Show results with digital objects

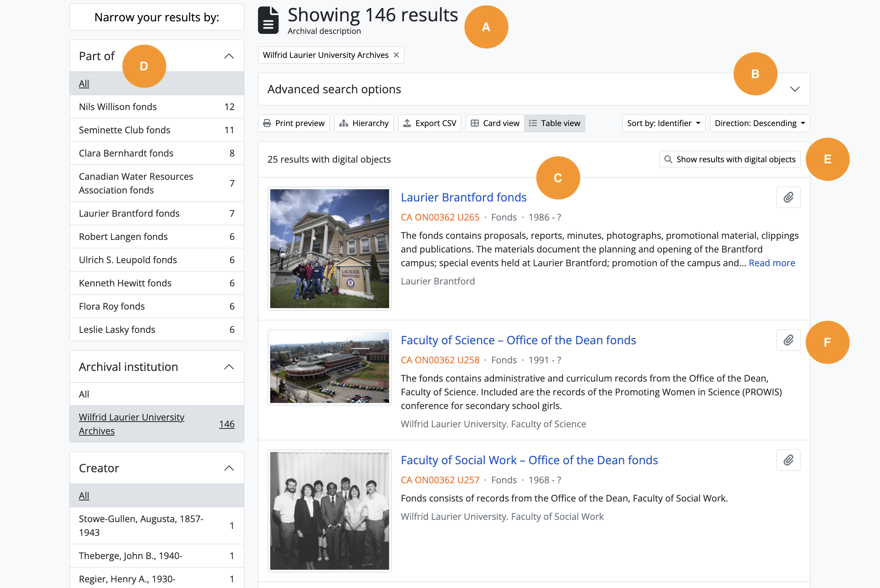click(730, 159)
